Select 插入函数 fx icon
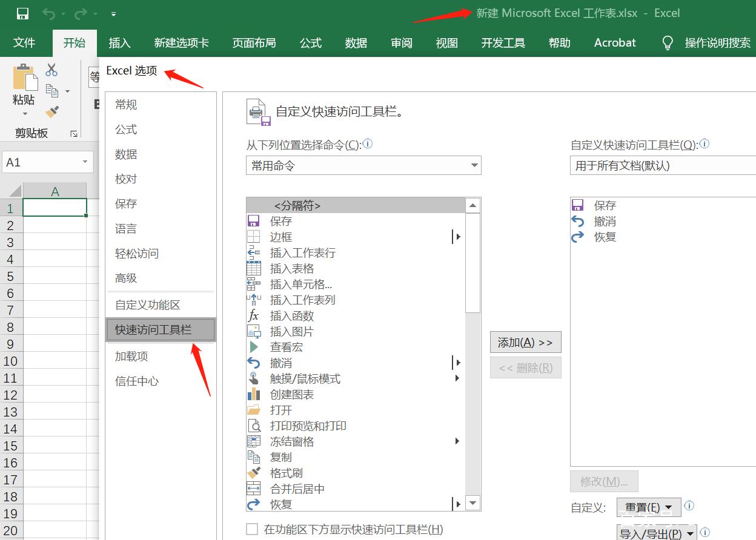Image resolution: width=756 pixels, height=540 pixels. tap(254, 316)
